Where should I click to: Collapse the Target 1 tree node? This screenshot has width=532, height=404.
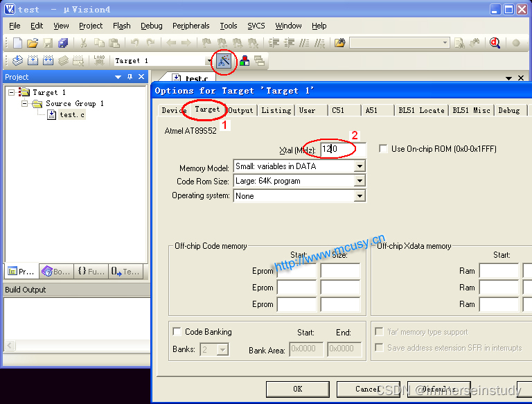(12, 92)
